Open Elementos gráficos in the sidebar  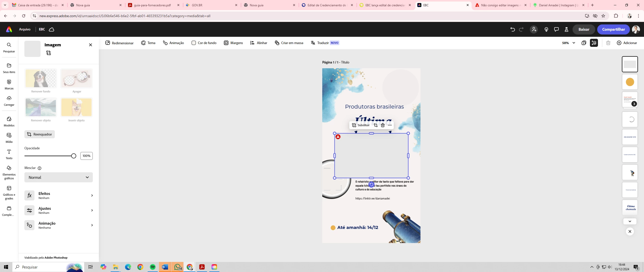pos(9,172)
